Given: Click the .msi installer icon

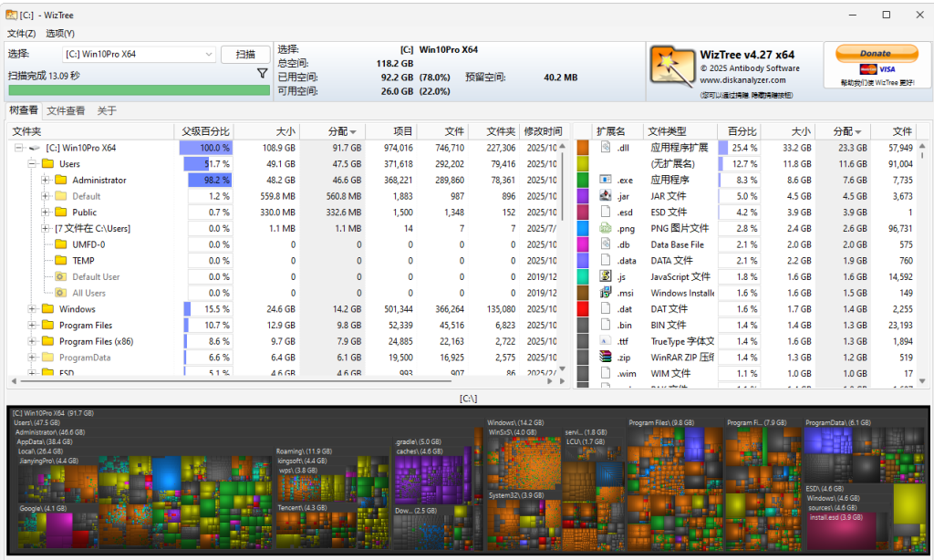Looking at the screenshot, I should [x=605, y=293].
